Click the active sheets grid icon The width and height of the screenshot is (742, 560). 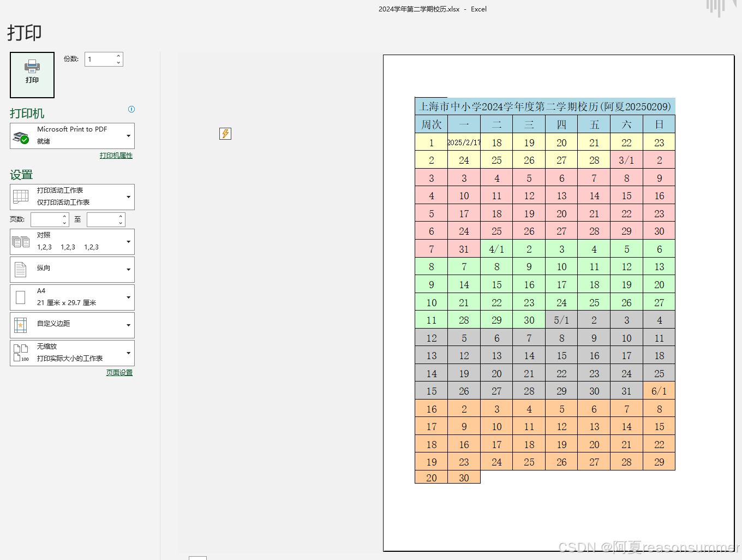[21, 196]
